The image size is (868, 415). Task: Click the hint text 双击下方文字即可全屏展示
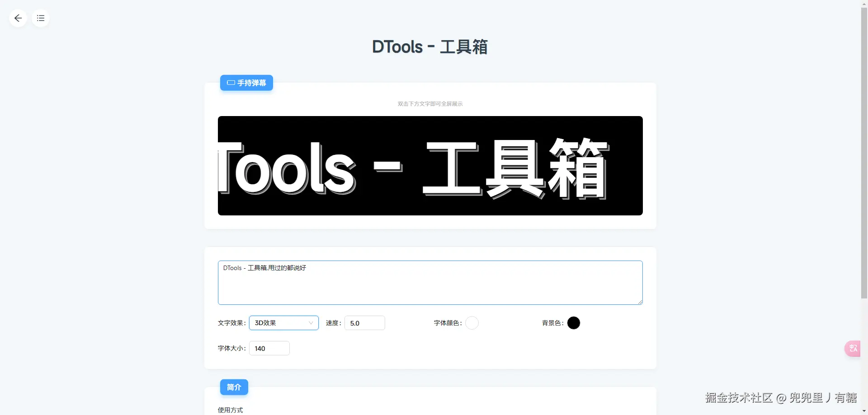pyautogui.click(x=430, y=104)
